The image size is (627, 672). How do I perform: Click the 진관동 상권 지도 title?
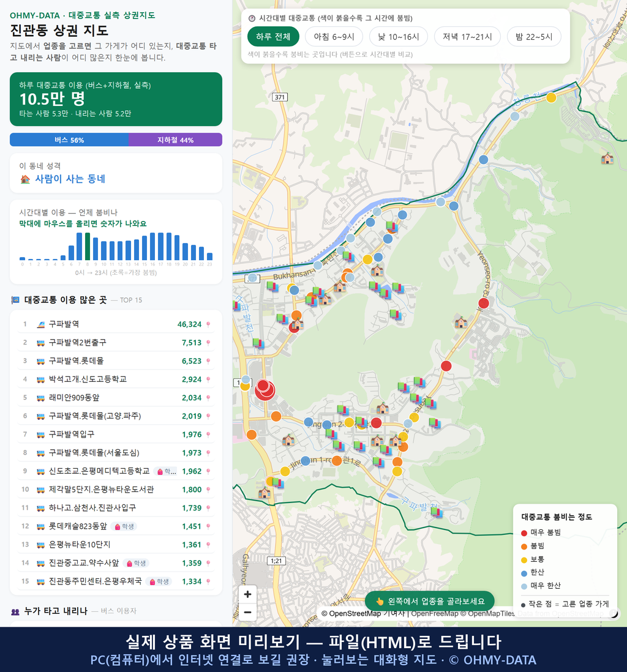pyautogui.click(x=59, y=31)
